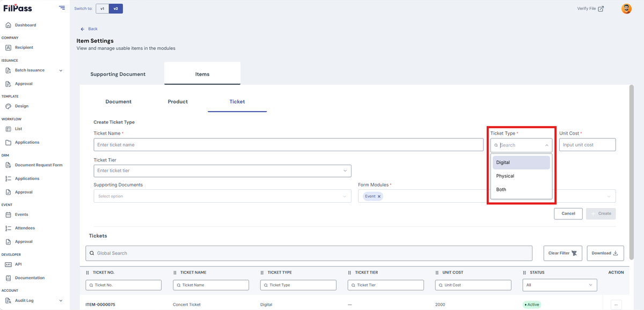Screen dimensions: 644x310
Task: Filter by the Ticket No. column field
Action: [123, 285]
